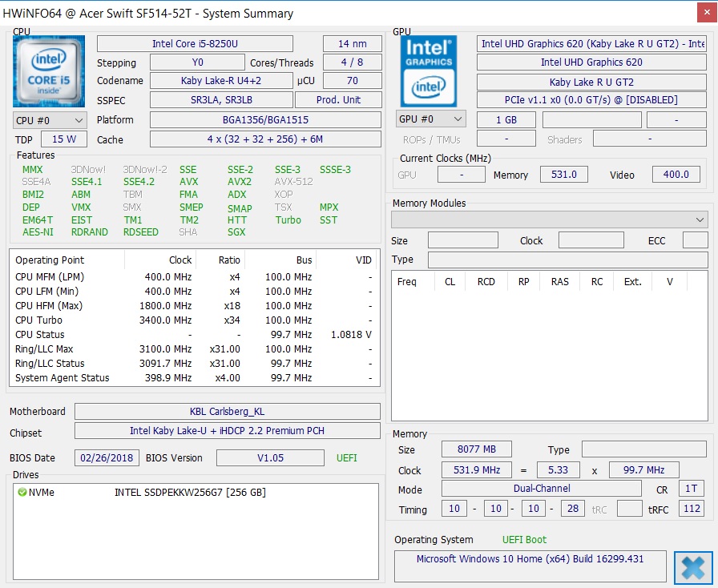Click the Freq column header in memory table

[x=407, y=282]
